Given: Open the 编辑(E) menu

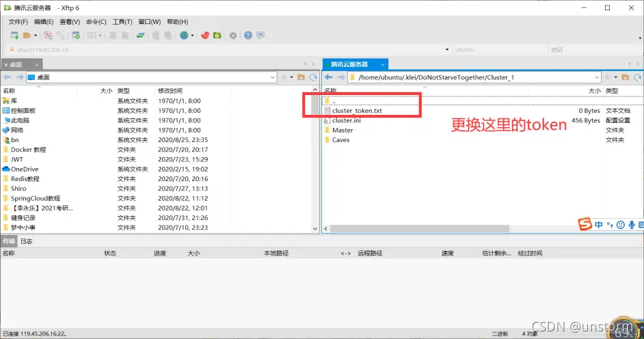Looking at the screenshot, I should pos(44,22).
